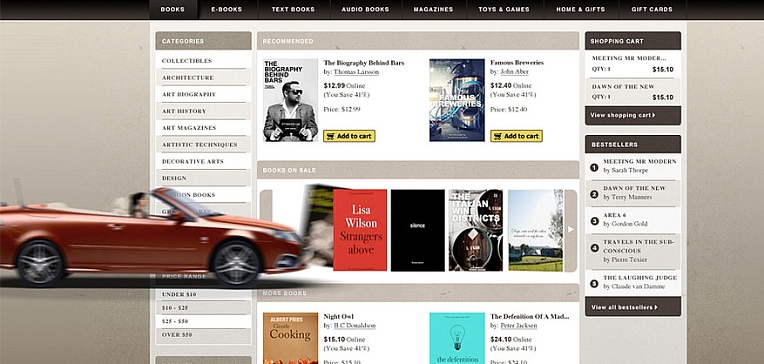Switch to the Audio Books tab
The height and width of the screenshot is (364, 764).
(x=365, y=9)
